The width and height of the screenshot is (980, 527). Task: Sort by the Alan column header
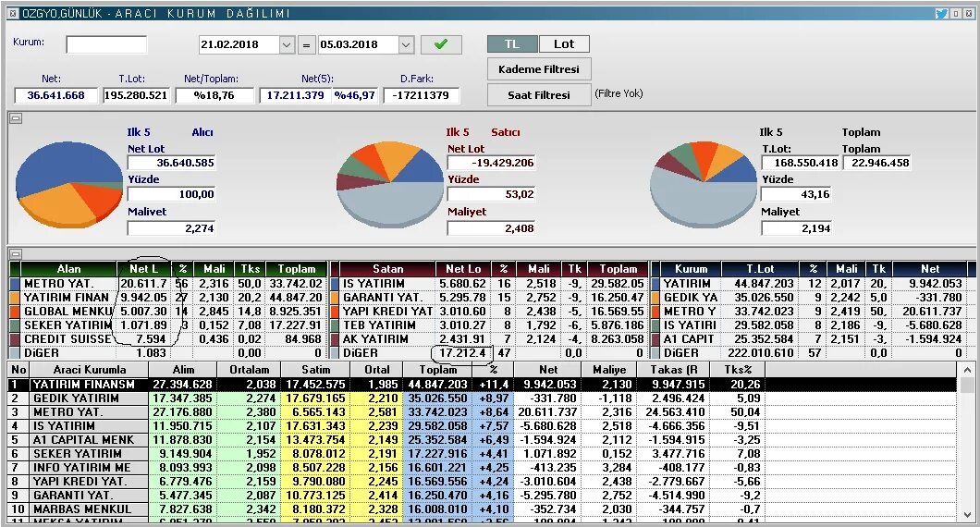(68, 269)
